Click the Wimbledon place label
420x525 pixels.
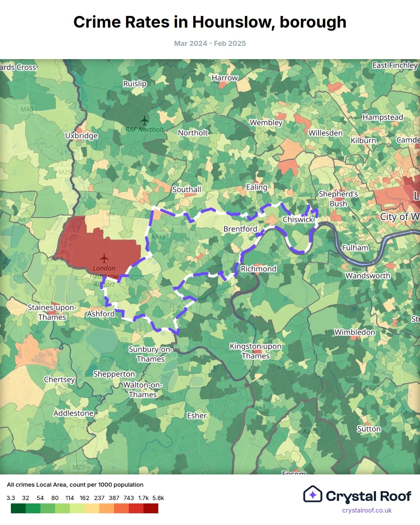tap(354, 332)
